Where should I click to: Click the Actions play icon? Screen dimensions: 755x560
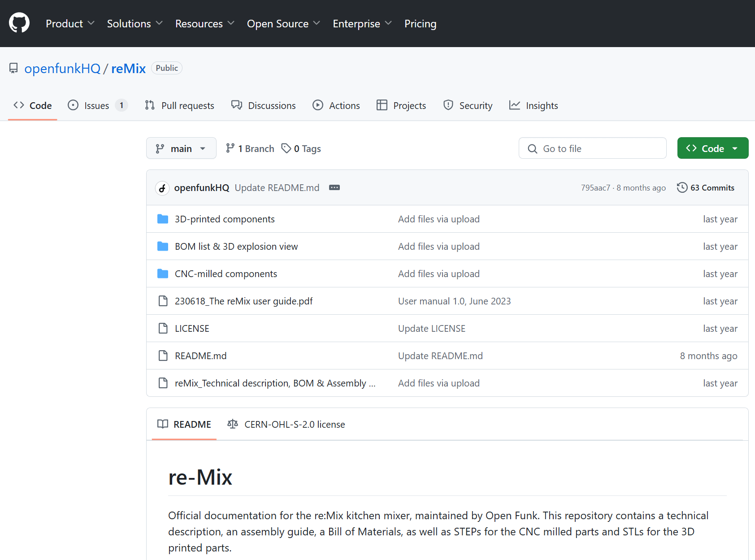pyautogui.click(x=318, y=105)
